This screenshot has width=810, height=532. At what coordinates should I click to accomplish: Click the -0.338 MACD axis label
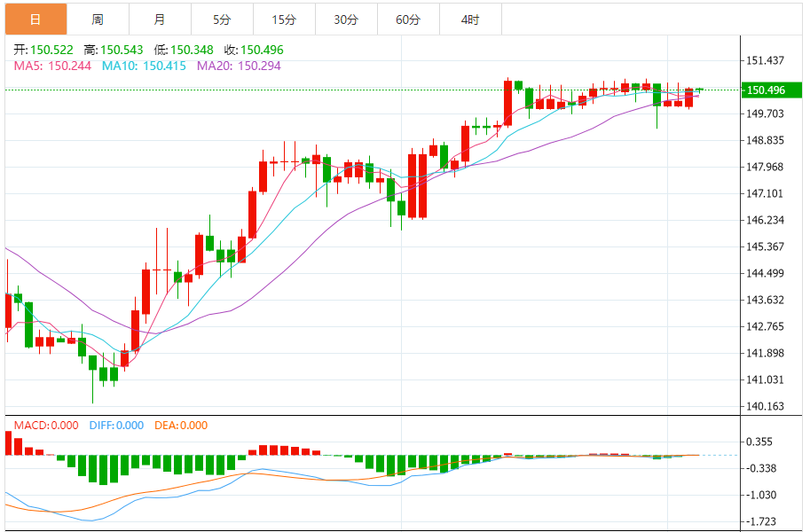pyautogui.click(x=761, y=468)
